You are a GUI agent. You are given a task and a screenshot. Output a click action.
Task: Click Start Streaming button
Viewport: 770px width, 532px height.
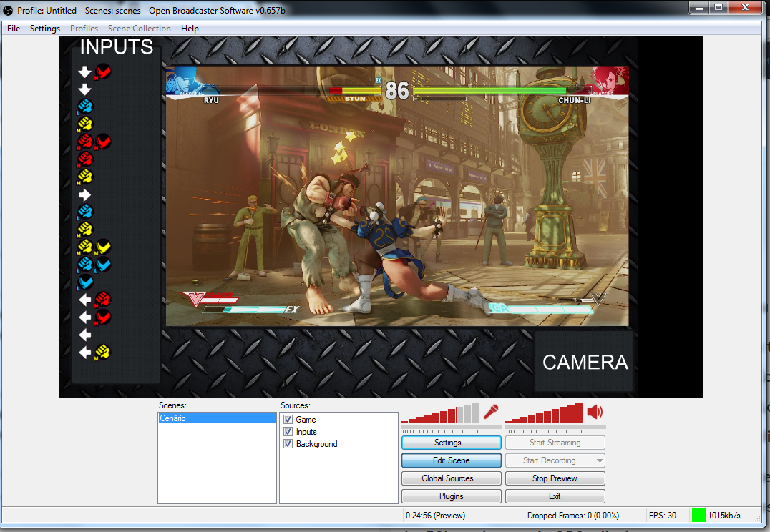tap(555, 443)
